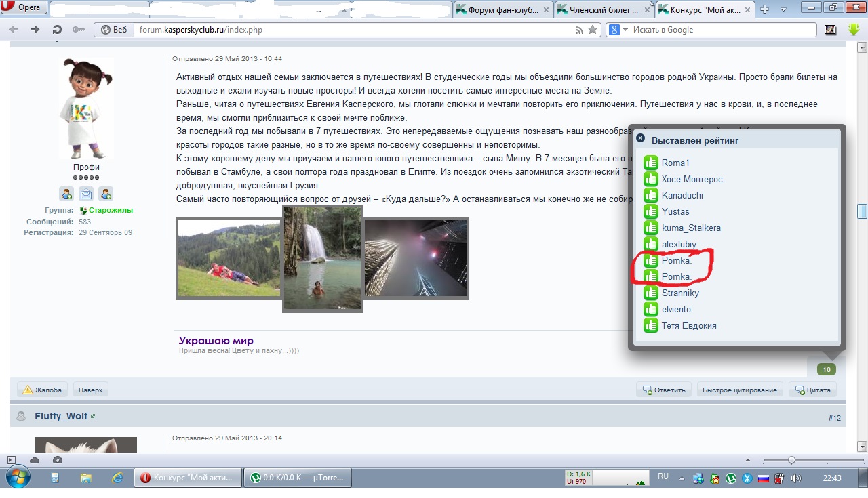Focus the forum.kasperskyclub.ru address field
Viewport: 868px width, 498px height.
click(353, 30)
